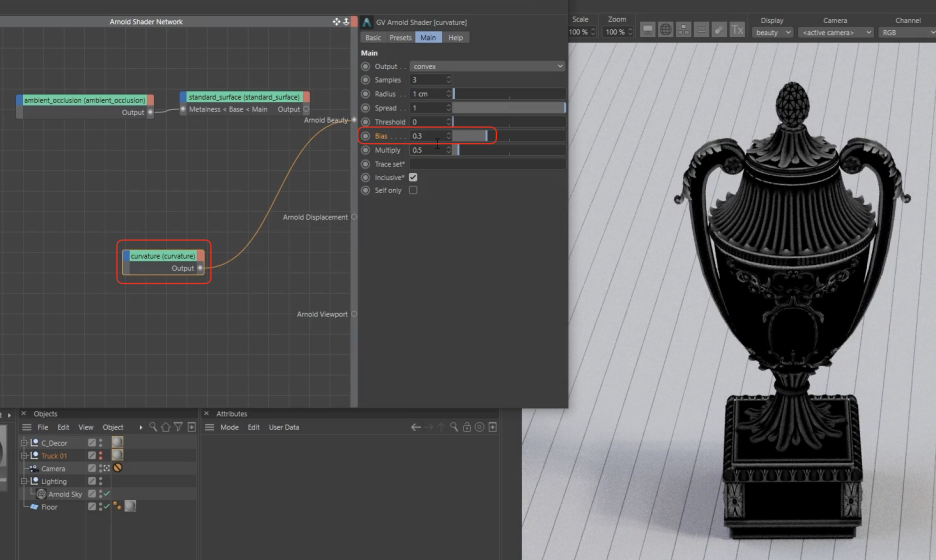This screenshot has width=936, height=560.
Task: Close the Attributes panel with X
Action: pyautogui.click(x=207, y=413)
